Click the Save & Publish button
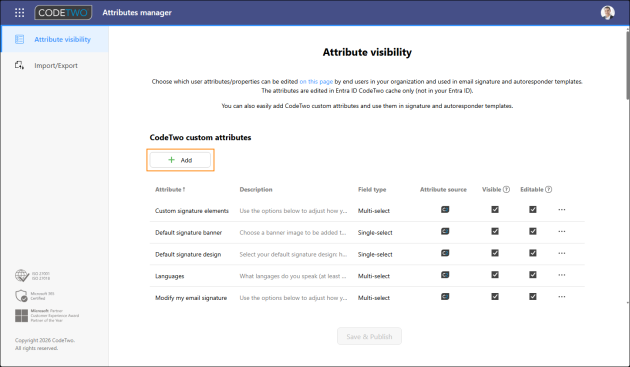Viewport: 630px width, 367px height. tap(369, 336)
